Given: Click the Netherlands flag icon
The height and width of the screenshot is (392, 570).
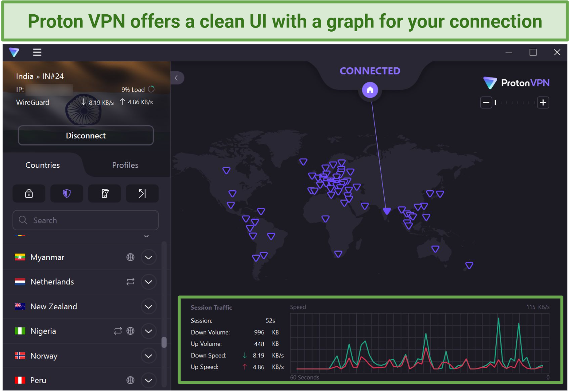Looking at the screenshot, I should coord(20,282).
